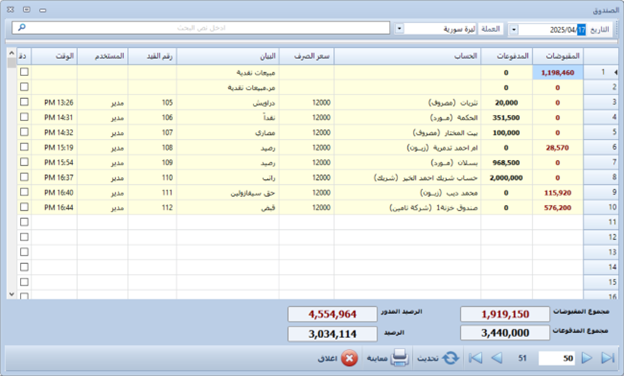The height and width of the screenshot is (376, 624).
Task: Select the 2,000,000 payments cell
Action: [507, 177]
